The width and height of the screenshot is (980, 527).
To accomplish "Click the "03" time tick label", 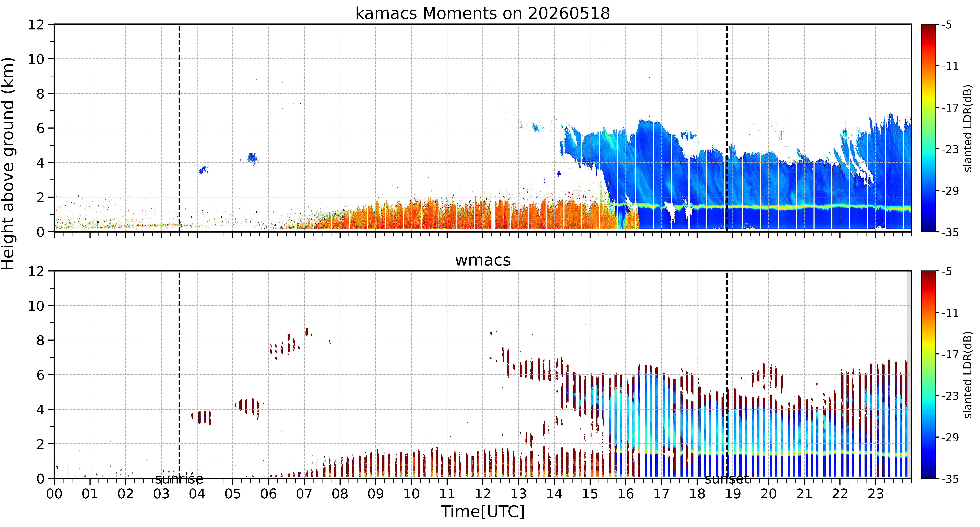I will tap(161, 494).
